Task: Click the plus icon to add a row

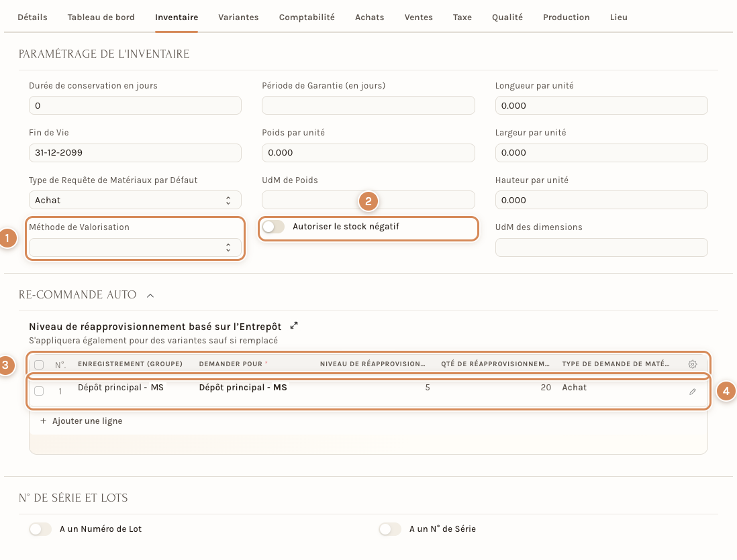Action: [x=43, y=421]
